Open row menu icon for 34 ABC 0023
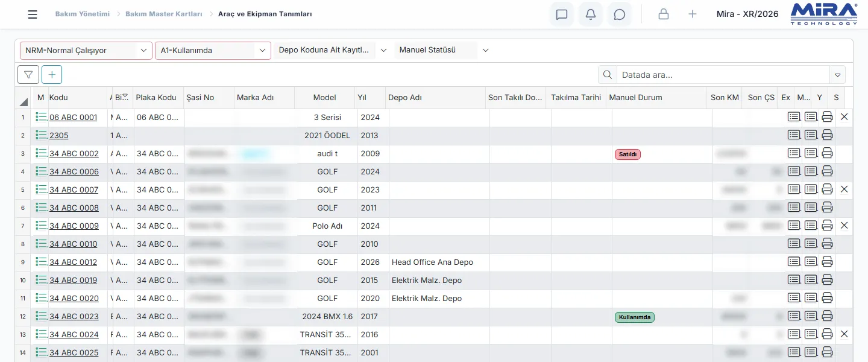This screenshot has height=362, width=868. [41, 316]
